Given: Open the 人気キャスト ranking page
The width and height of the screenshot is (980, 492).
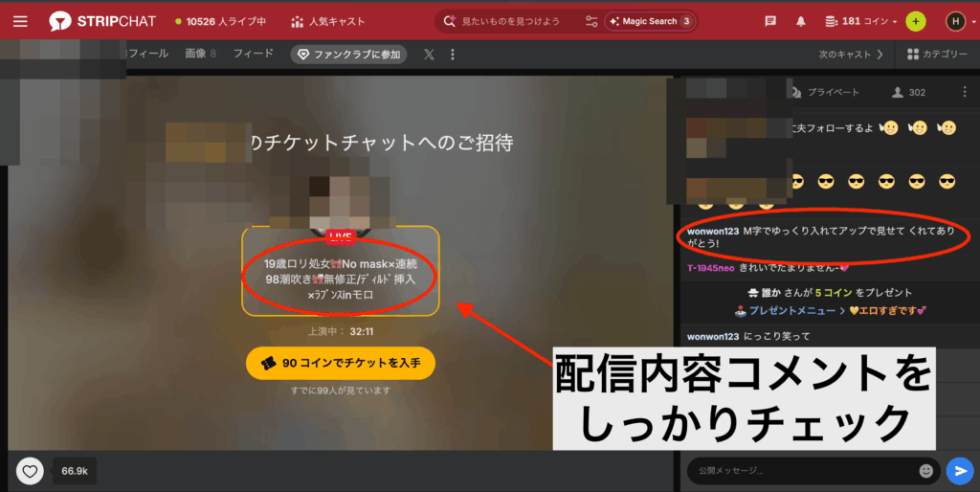Looking at the screenshot, I should [x=327, y=21].
